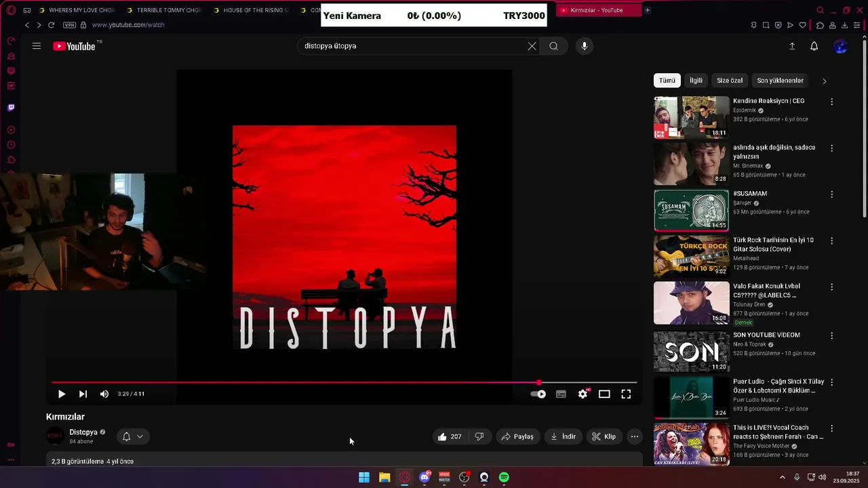The height and width of the screenshot is (488, 868).
Task: Open options for aslında aşık değilsin video
Action: click(831, 148)
